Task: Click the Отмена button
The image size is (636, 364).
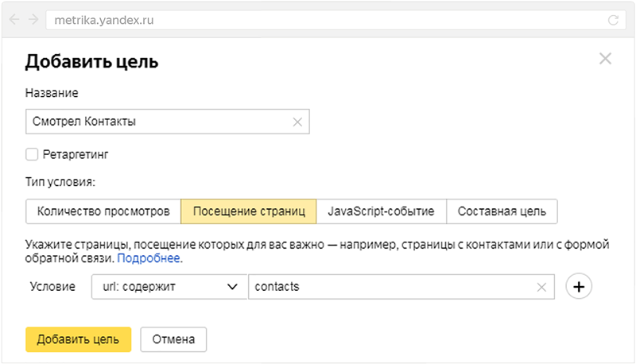Action: (173, 339)
